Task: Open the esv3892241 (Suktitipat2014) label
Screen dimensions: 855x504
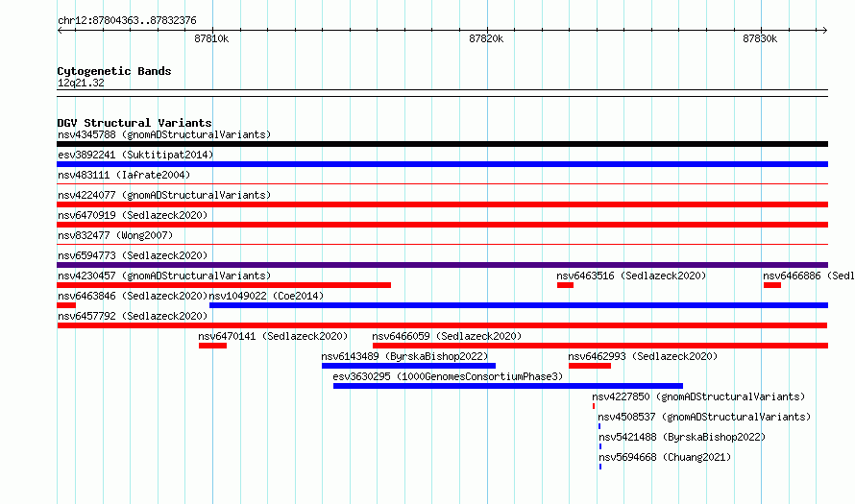Action: point(135,155)
